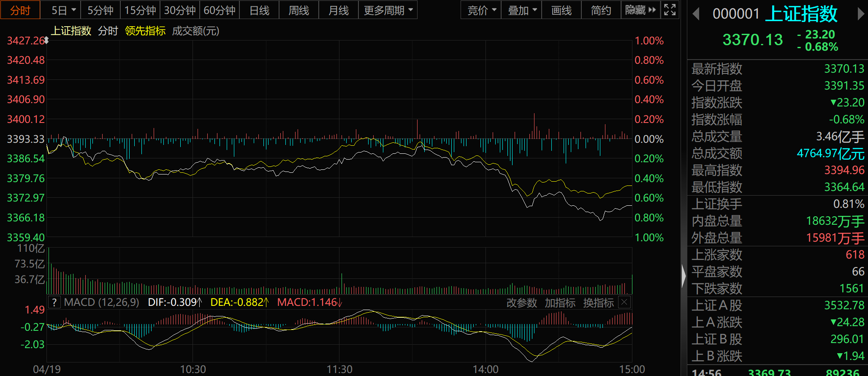
Task: Close the MACD indicator panel
Action: tap(624, 302)
